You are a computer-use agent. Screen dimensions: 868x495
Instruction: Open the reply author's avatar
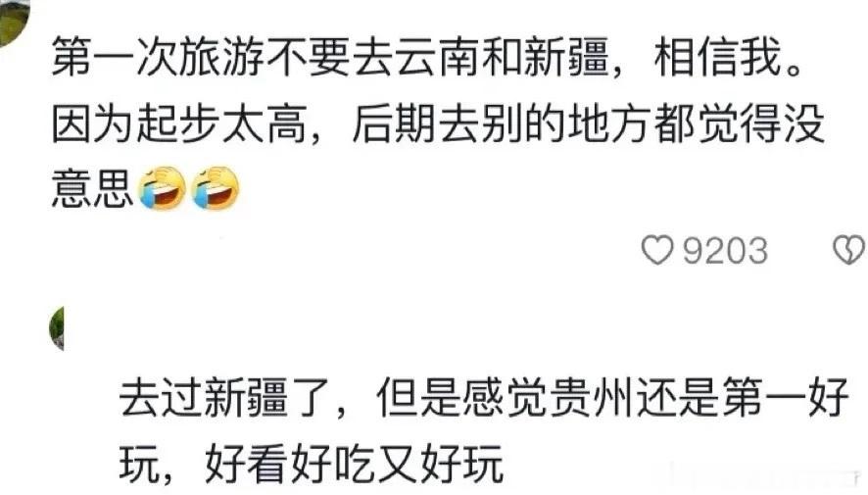tap(57, 329)
